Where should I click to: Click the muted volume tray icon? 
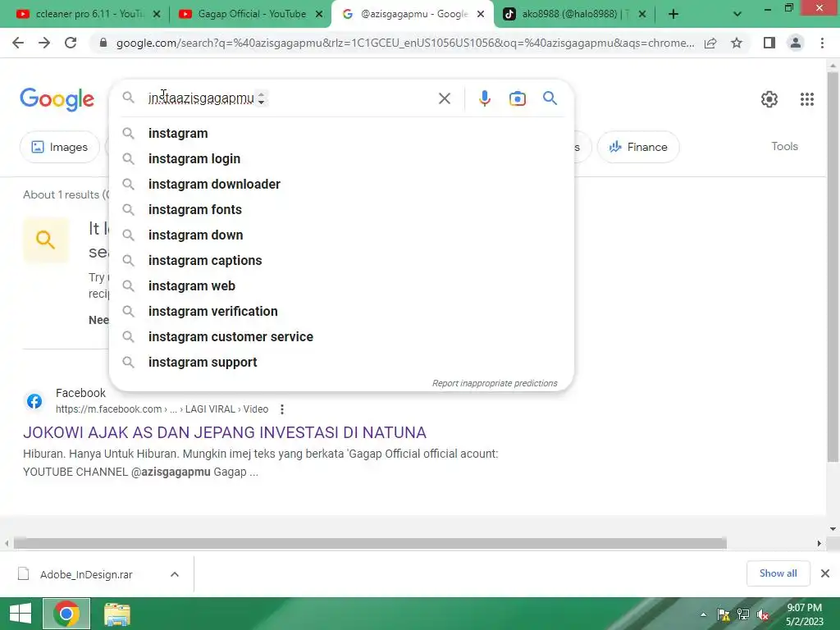[763, 614]
